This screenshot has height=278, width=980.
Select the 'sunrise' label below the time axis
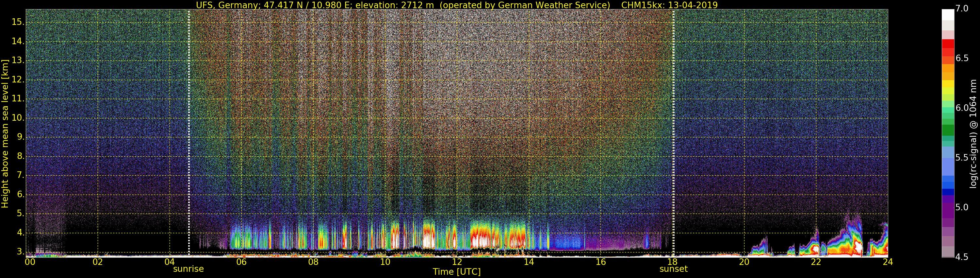[188, 269]
